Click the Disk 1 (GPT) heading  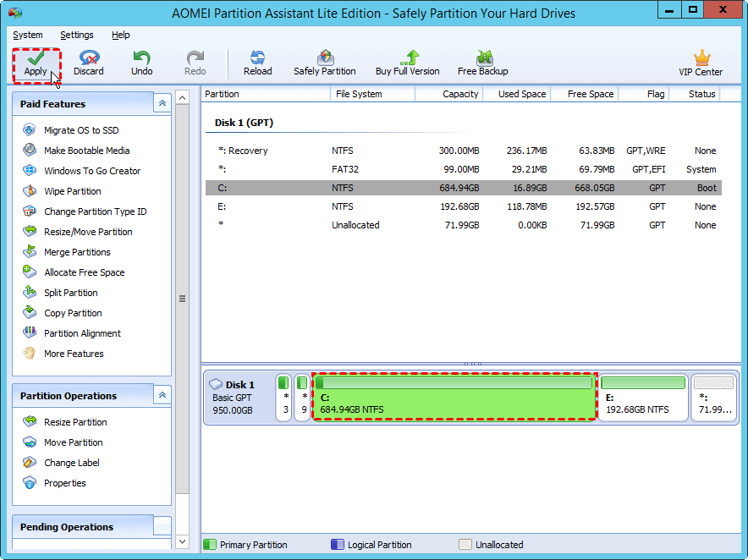tap(244, 123)
